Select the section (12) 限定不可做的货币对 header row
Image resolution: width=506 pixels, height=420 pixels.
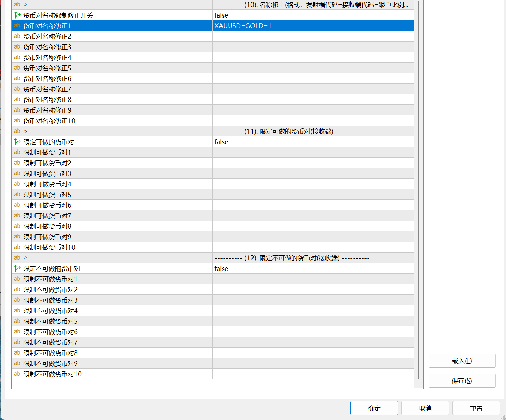292,258
